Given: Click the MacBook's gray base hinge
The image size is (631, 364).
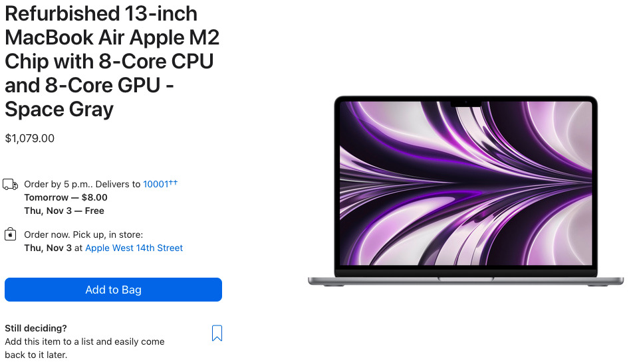Looking at the screenshot, I should (x=465, y=281).
